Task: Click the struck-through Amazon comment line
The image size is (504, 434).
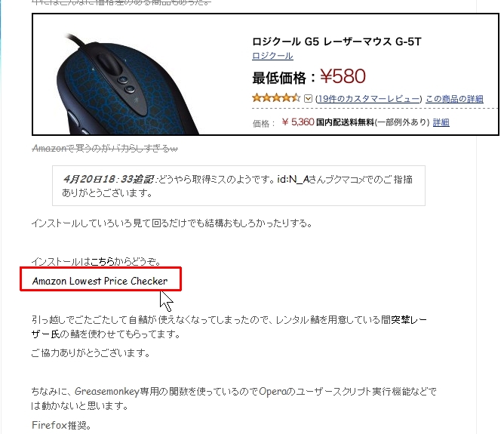Action: click(105, 148)
